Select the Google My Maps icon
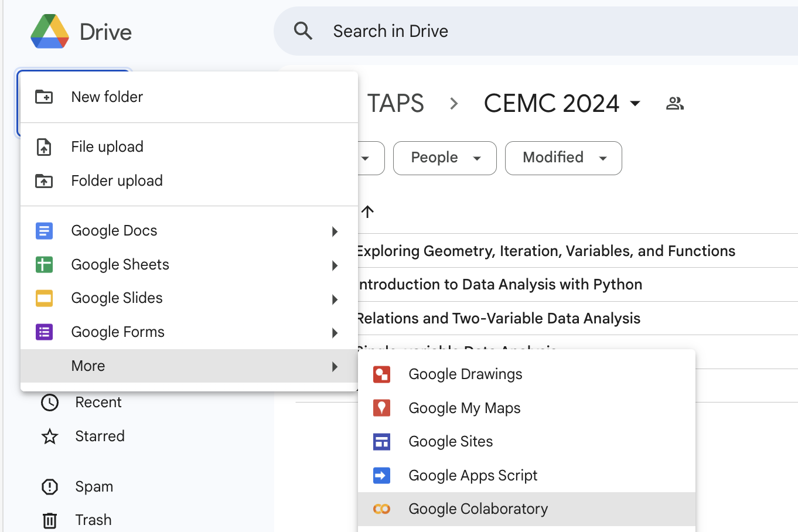Viewport: 798px width, 532px height. tap(381, 408)
